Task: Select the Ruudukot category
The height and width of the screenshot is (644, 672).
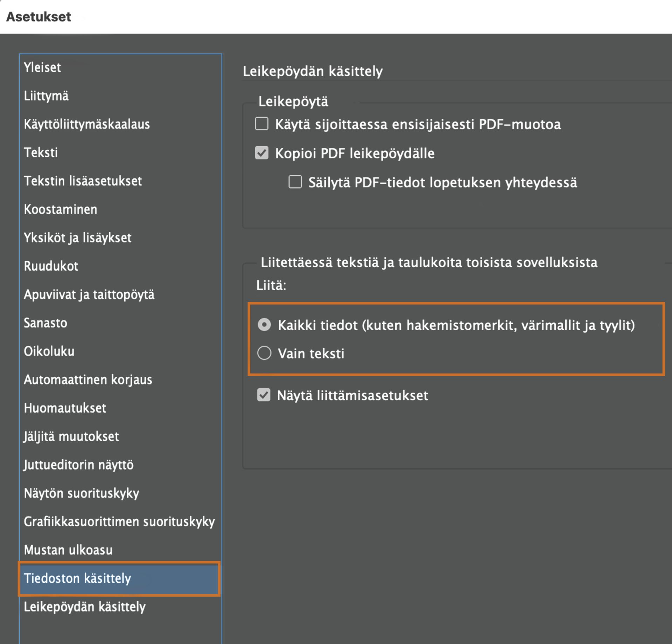Action: [51, 266]
